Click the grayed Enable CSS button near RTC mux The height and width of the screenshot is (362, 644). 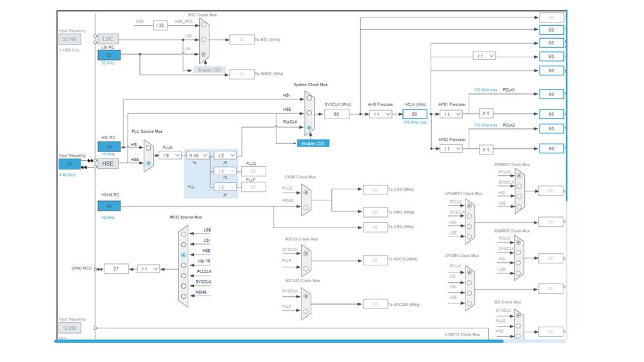point(209,70)
